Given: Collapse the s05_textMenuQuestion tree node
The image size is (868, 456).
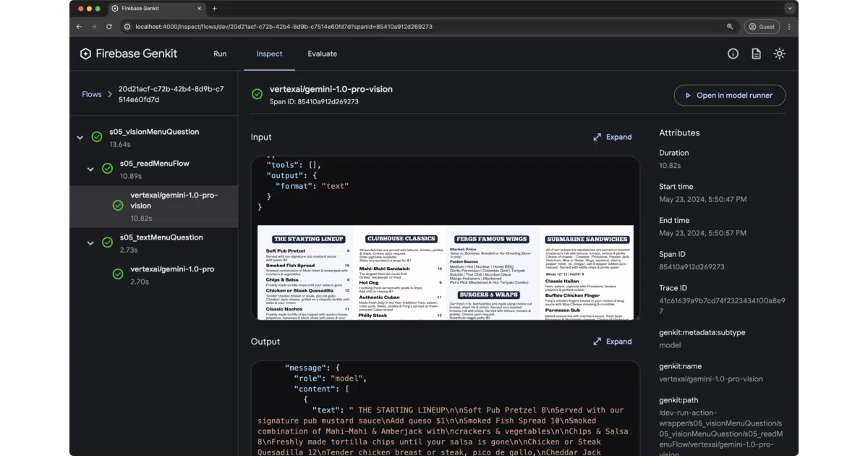Looking at the screenshot, I should pos(90,243).
